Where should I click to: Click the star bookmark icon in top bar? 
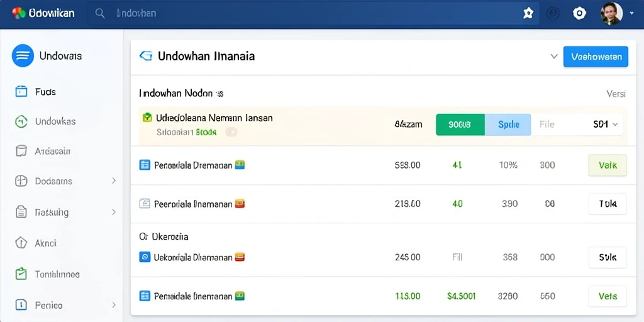(x=528, y=14)
